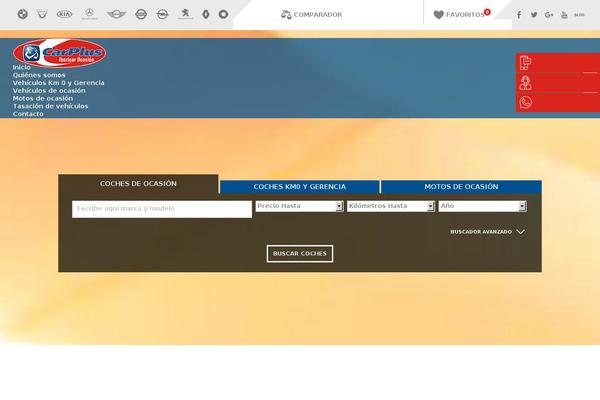Open the Peugeot lion logo

185,14
